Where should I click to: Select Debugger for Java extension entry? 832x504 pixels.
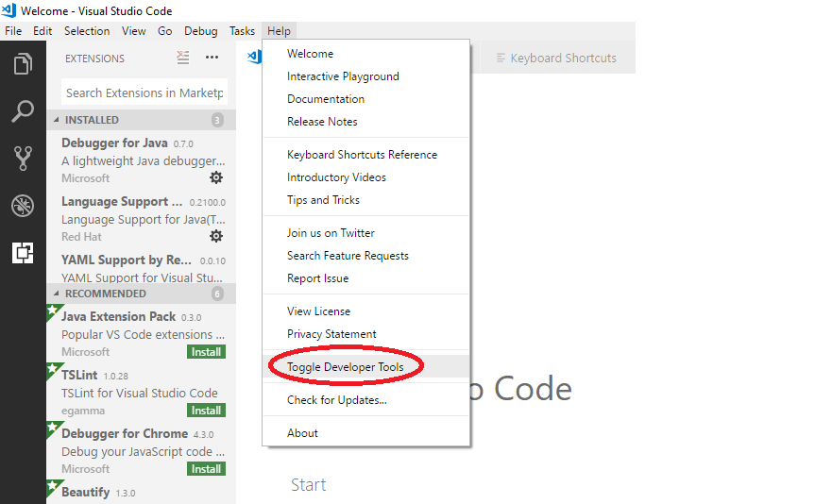[141, 160]
